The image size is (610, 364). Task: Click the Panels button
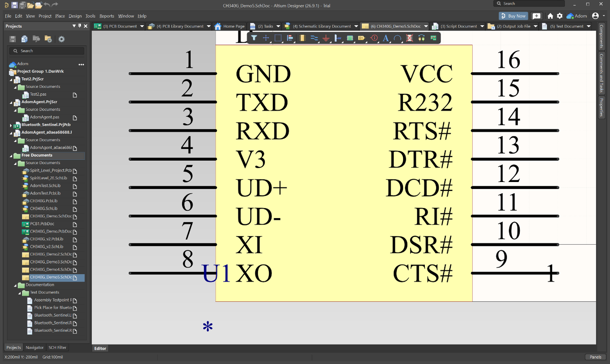[596, 357]
